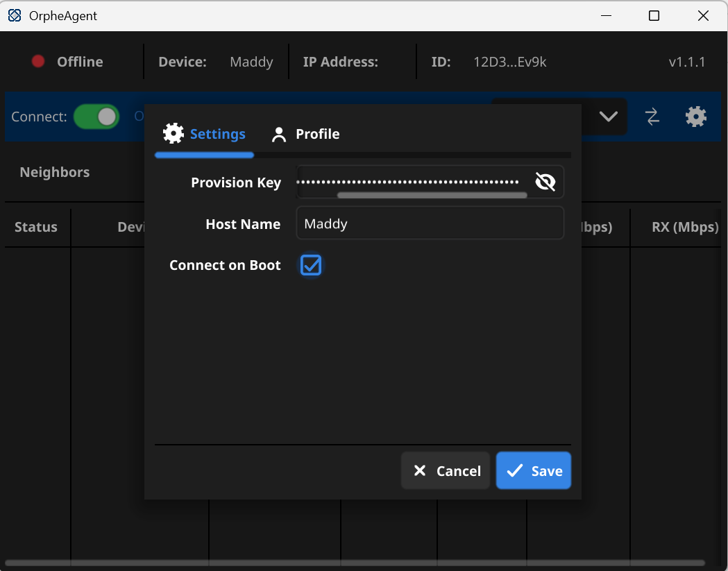The width and height of the screenshot is (728, 571).
Task: Select the Neighbors tab
Action: [55, 172]
